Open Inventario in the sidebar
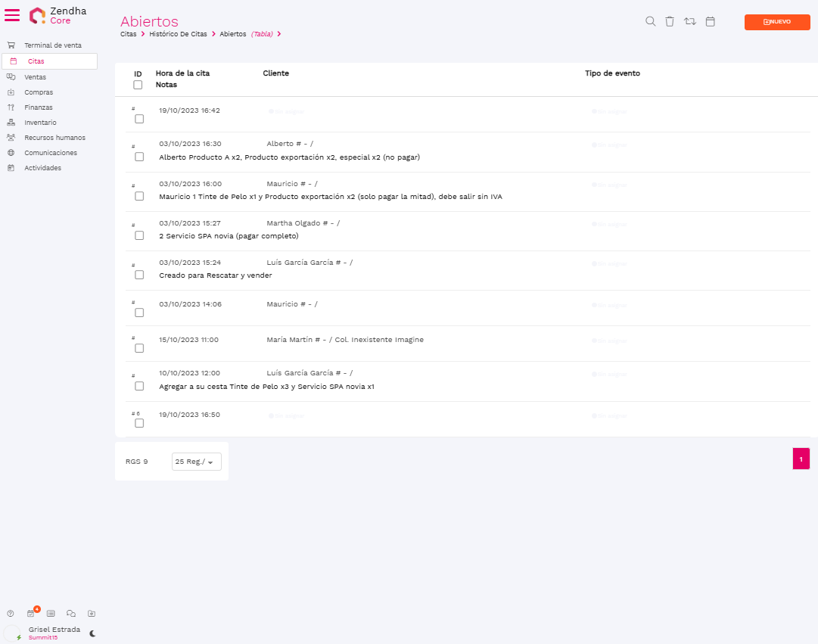 (x=40, y=123)
